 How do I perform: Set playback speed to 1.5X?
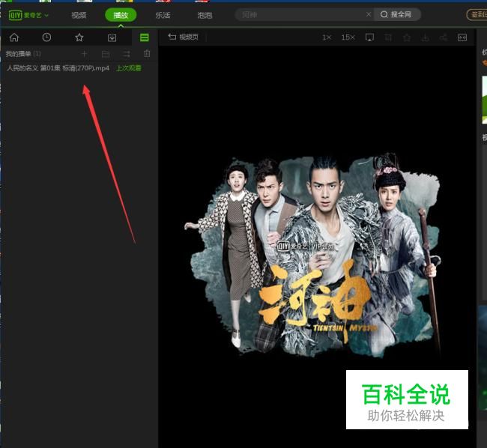point(348,37)
